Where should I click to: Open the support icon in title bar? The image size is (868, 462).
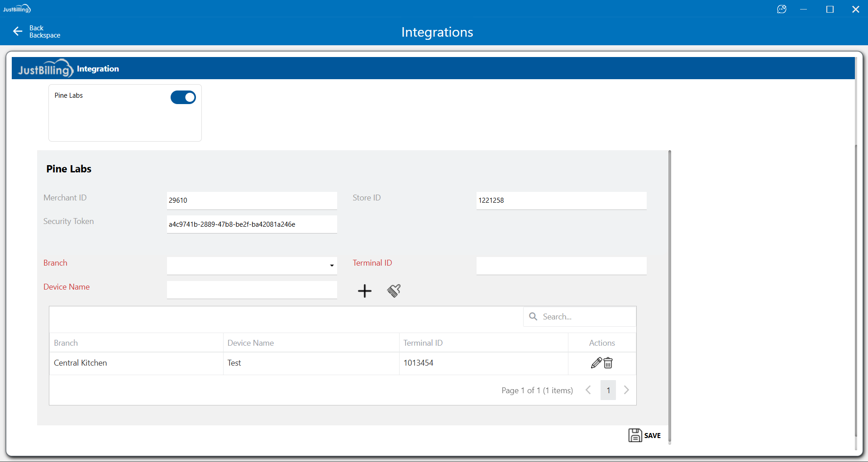pos(782,9)
